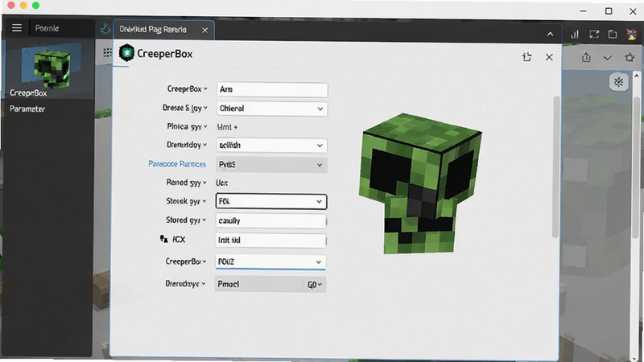The width and height of the screenshot is (644, 362).
Task: Expand the Drenrdoye label chevron
Action: tap(204, 284)
